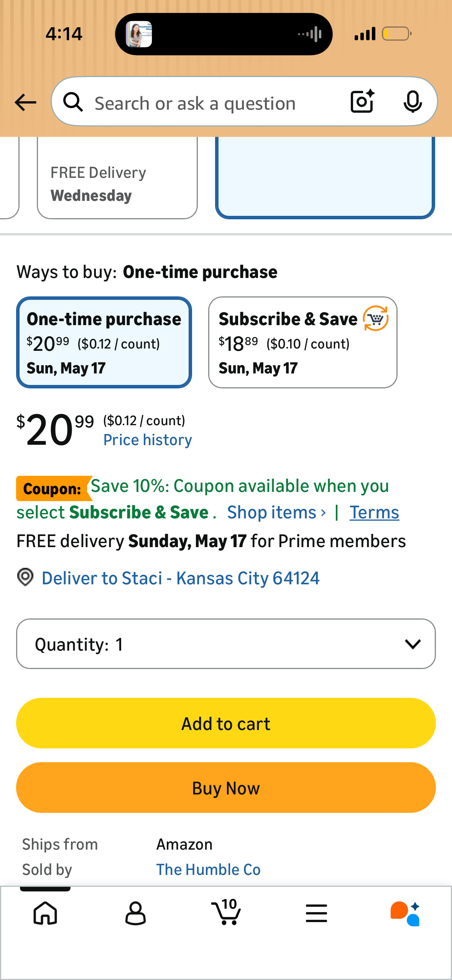Tap the microphone voice search icon

coord(413,102)
